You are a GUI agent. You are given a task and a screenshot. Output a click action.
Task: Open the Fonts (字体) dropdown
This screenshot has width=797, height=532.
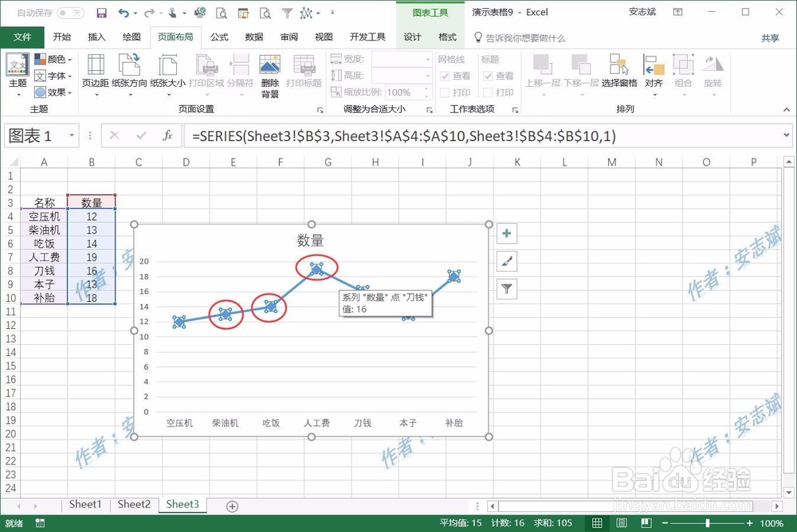coord(53,76)
